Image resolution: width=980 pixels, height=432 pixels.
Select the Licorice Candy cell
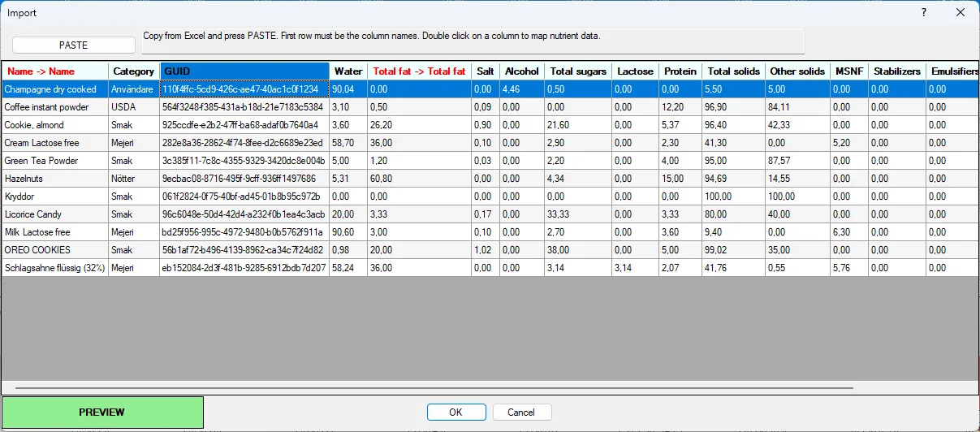(x=54, y=214)
